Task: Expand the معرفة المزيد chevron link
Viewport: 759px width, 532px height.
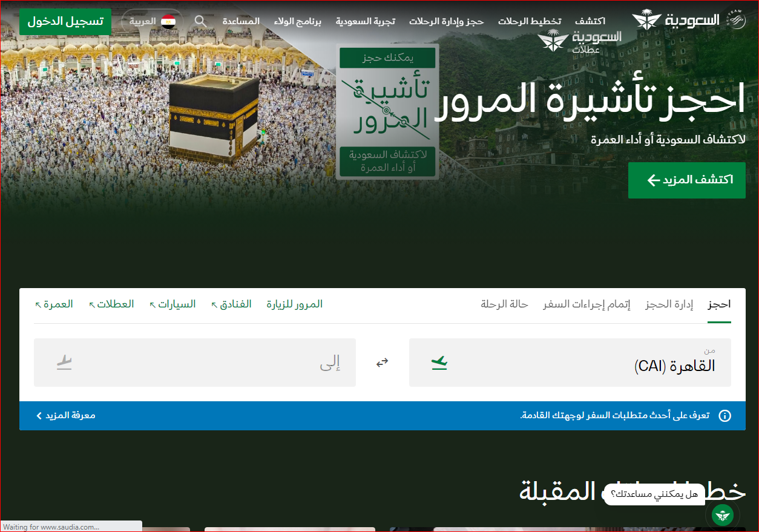Action: (66, 416)
